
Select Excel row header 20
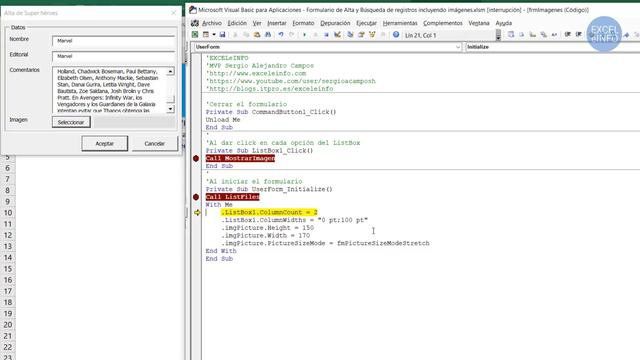8,325
